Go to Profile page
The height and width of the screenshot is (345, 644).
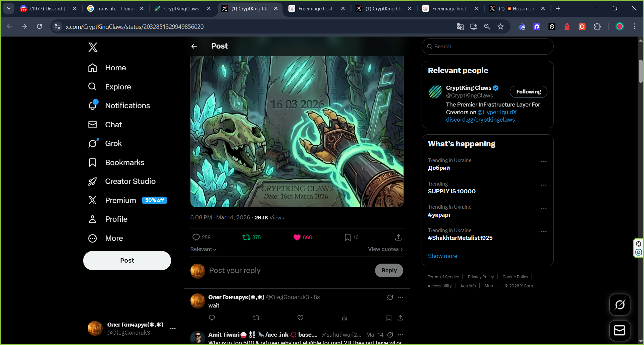tap(107, 219)
